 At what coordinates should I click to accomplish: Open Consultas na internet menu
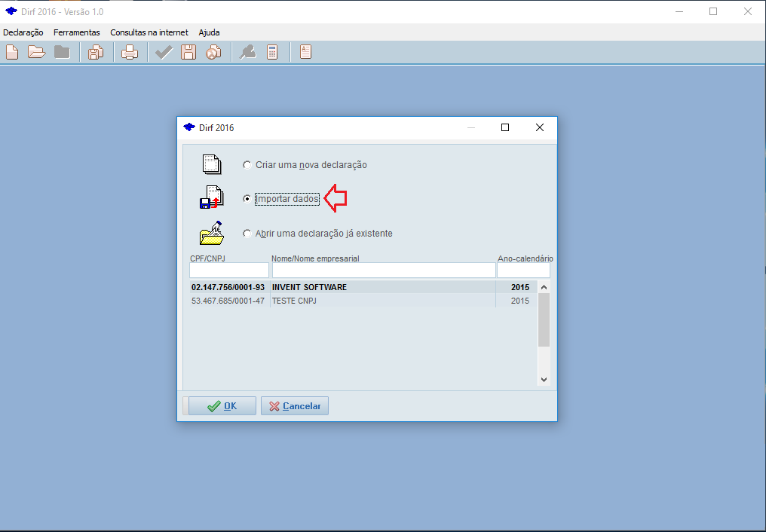[149, 32]
